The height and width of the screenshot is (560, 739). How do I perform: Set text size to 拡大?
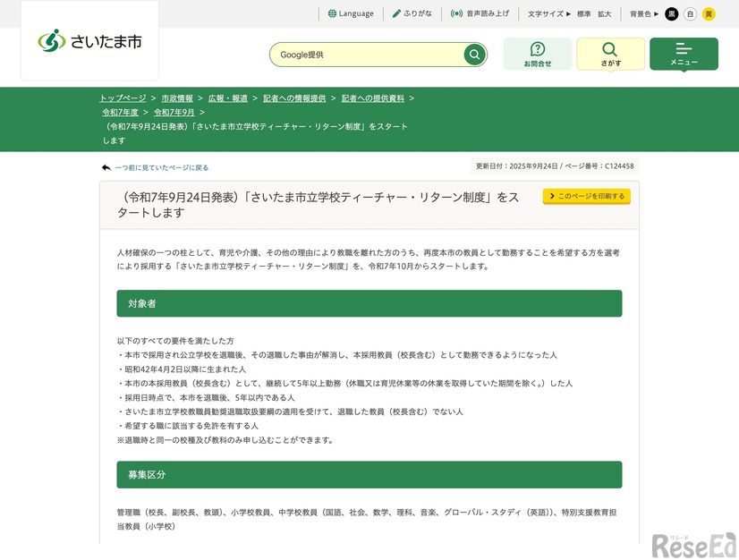coord(604,14)
